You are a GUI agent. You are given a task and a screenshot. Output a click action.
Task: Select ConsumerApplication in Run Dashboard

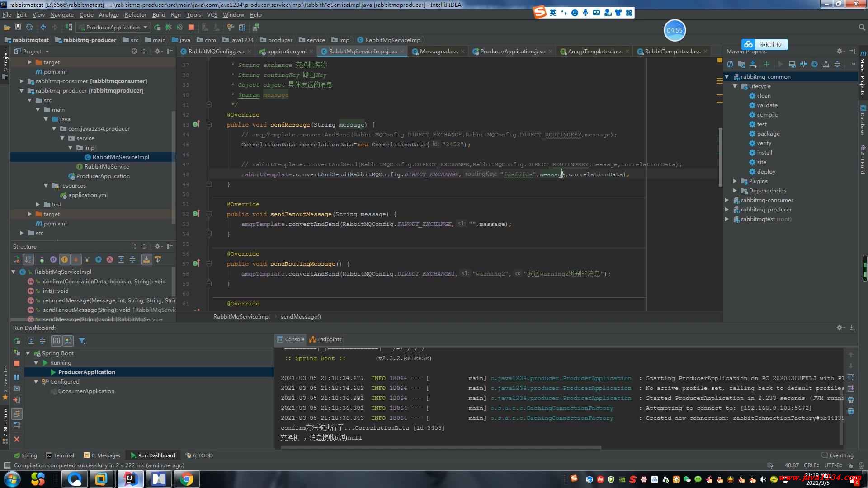point(86,391)
